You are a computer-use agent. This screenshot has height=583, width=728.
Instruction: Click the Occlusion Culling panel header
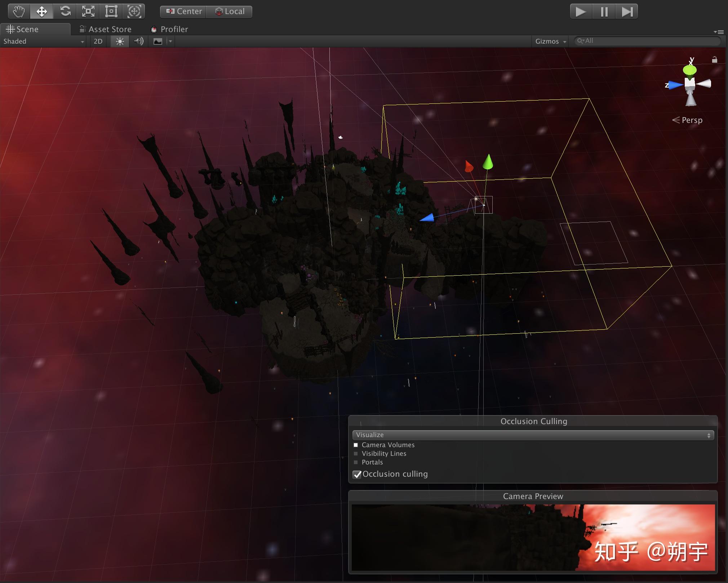click(x=533, y=421)
